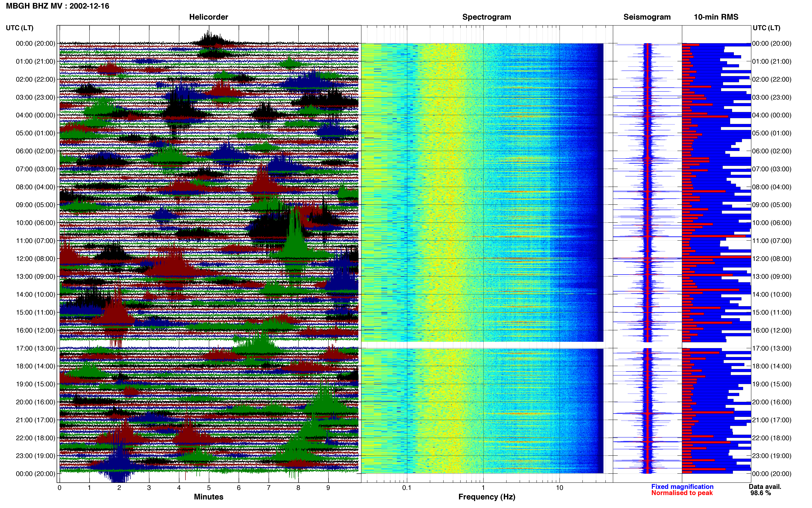
Task: Click the 'Fixed magnification' legend text
Action: [x=682, y=487]
